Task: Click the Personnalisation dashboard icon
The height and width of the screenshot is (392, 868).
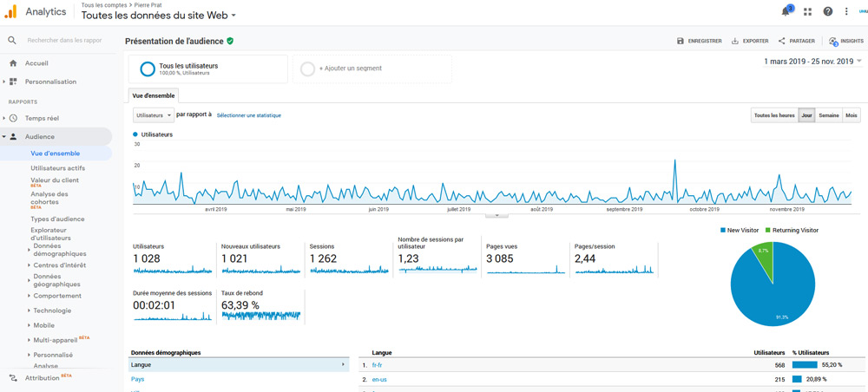Action: click(x=13, y=82)
